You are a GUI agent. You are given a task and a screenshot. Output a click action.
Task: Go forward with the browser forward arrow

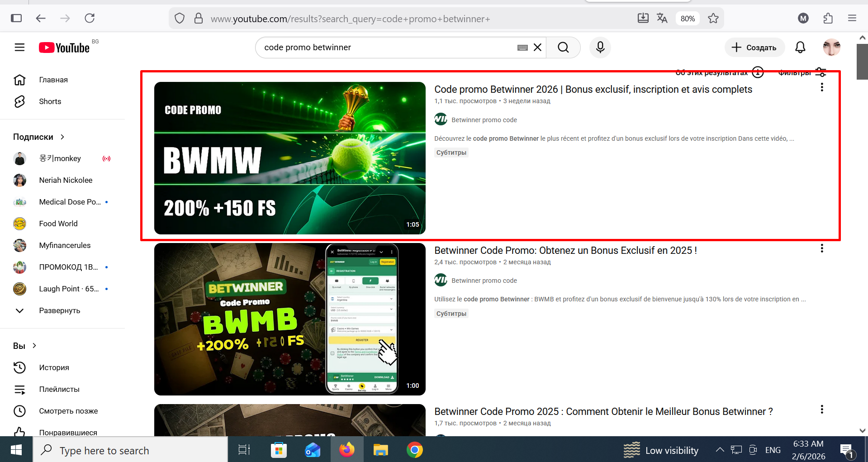[x=65, y=18]
